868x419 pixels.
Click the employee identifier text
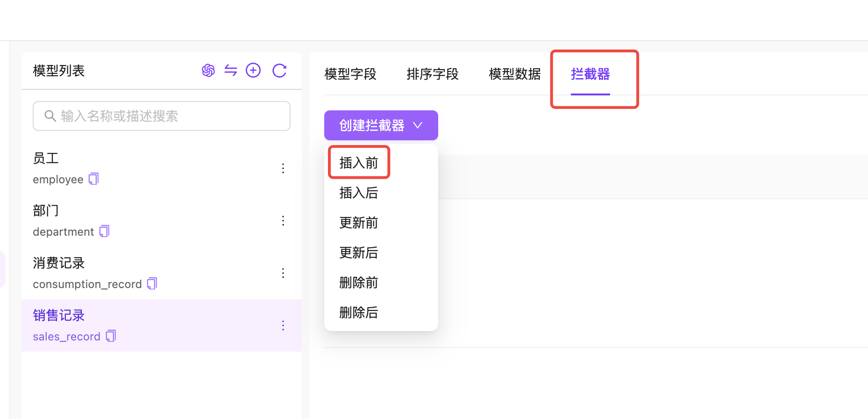[x=58, y=180]
